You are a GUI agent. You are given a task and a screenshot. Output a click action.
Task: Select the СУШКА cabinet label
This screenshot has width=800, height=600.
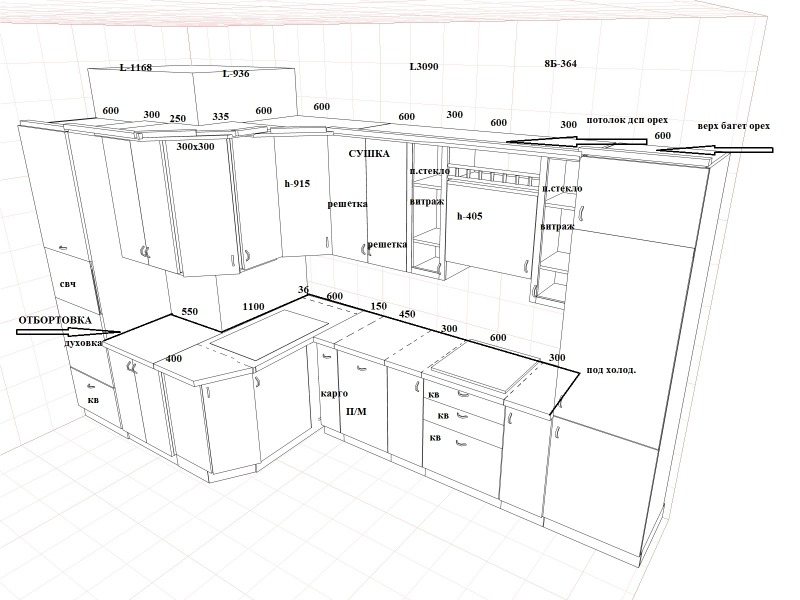369,154
